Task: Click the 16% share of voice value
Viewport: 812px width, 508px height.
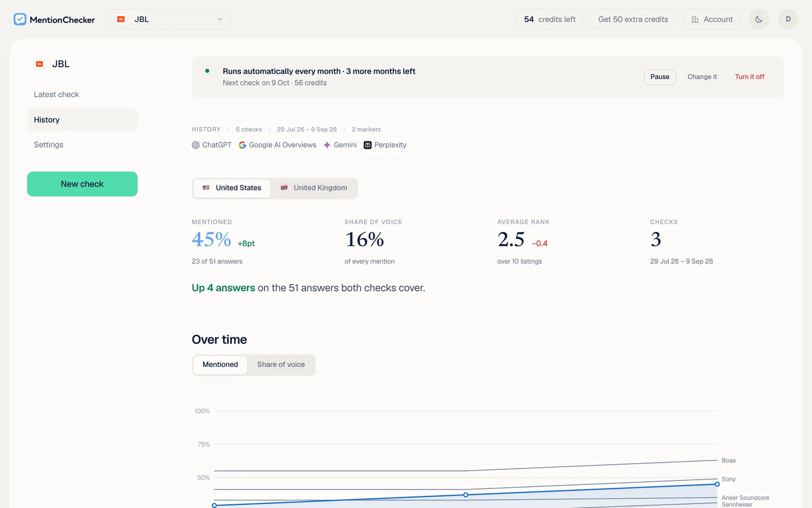Action: point(364,239)
